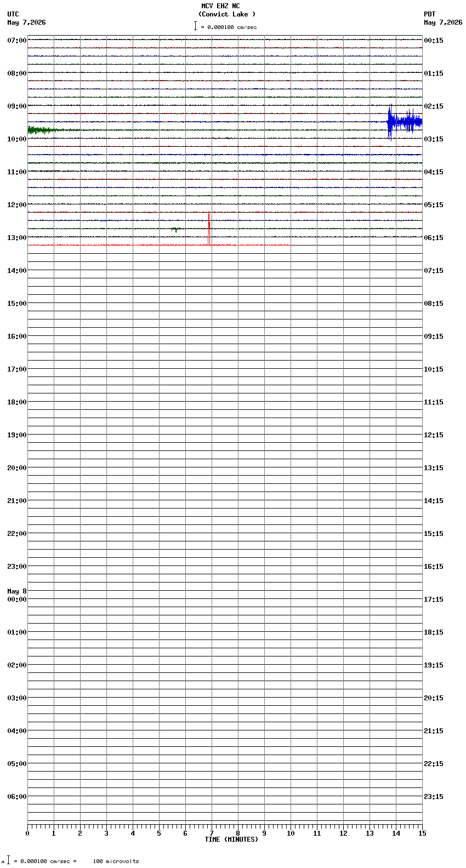Image resolution: width=466 pixels, height=868 pixels.
Task: Click the 14:00 UTC row label
Action: [17, 271]
